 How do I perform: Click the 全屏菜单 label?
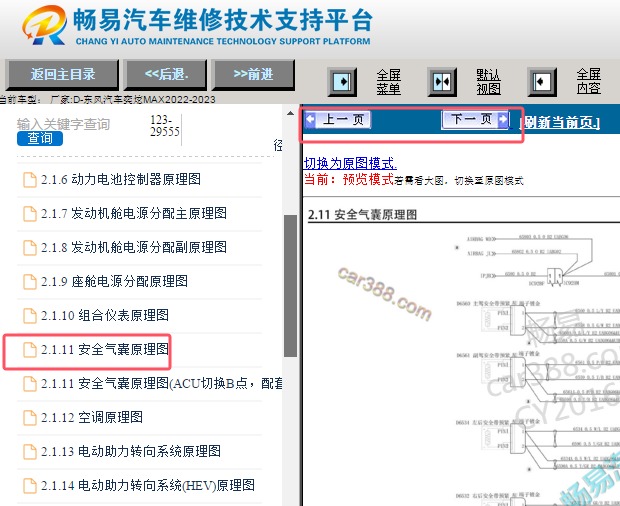tap(388, 82)
